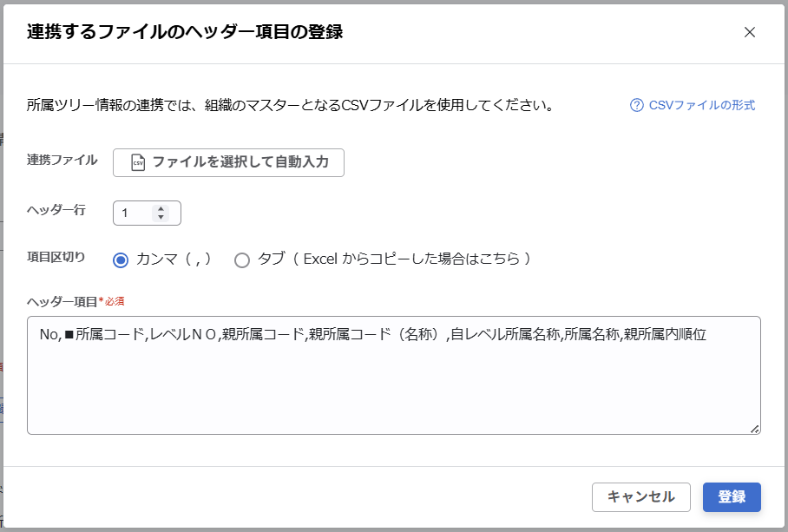The image size is (788, 532).
Task: Click 項目区切り label
Action: [x=56, y=257]
